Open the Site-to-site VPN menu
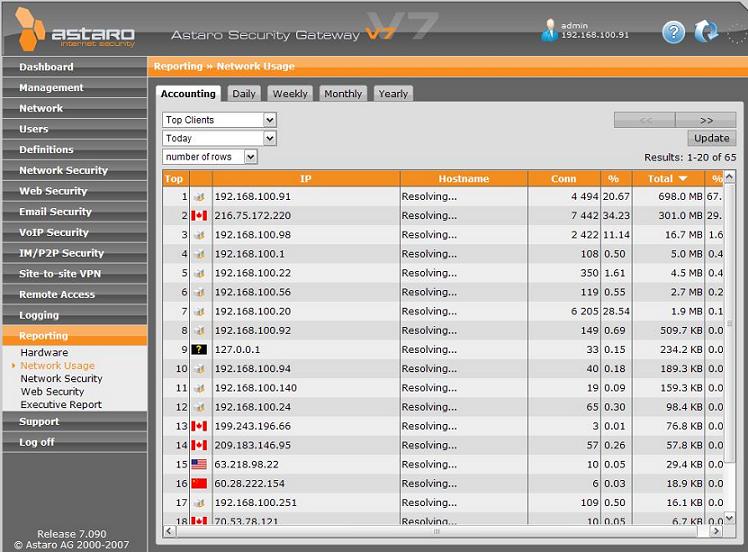 pos(75,274)
